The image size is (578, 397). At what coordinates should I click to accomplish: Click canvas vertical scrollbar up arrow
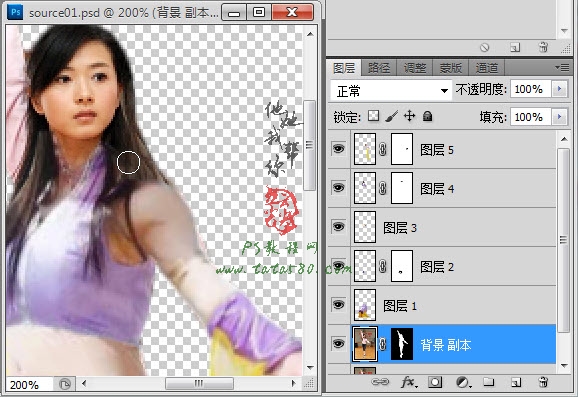click(x=310, y=34)
